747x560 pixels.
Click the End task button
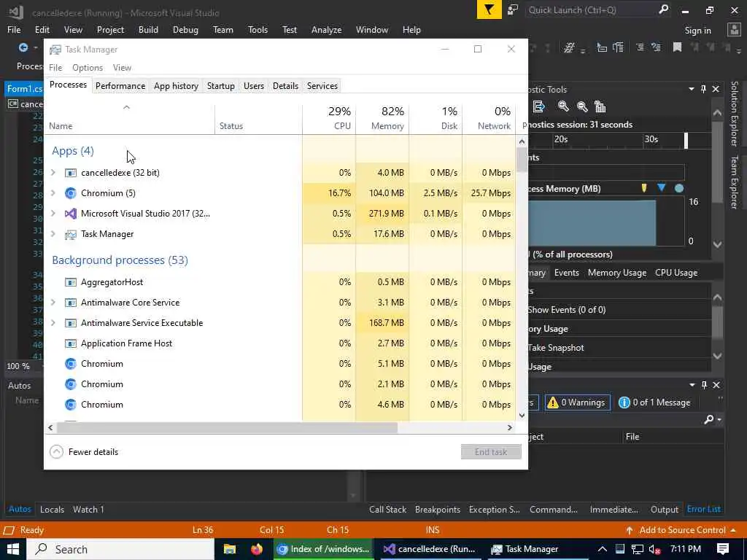coord(491,452)
